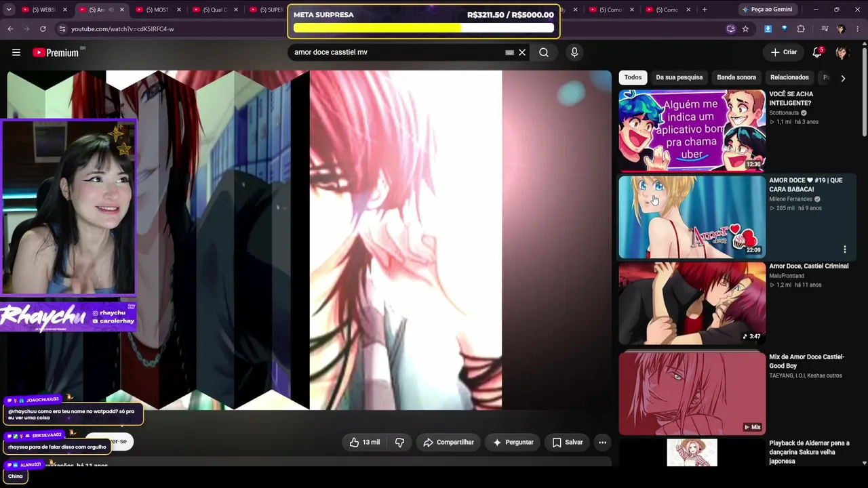
Task: Focus the browser address bar URL
Action: [x=122, y=29]
